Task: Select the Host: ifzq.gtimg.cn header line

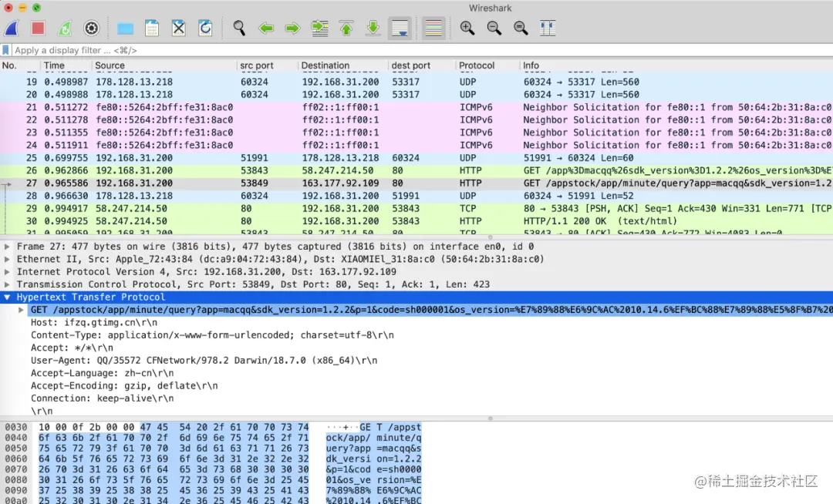Action: (94, 323)
